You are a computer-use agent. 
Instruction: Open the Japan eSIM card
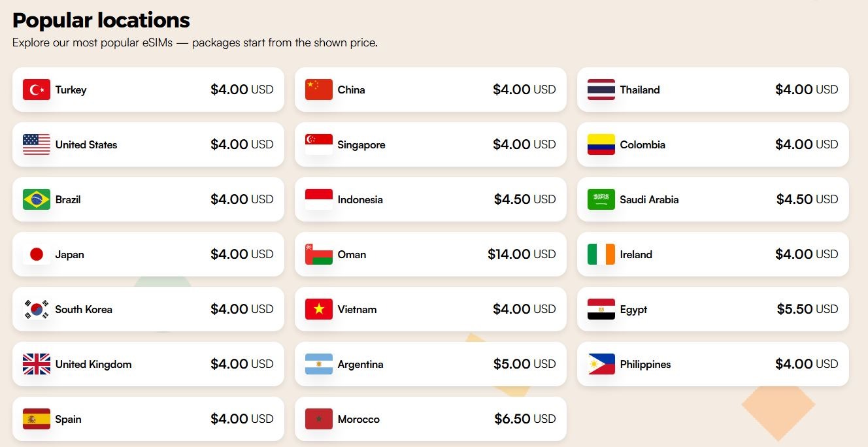point(148,254)
